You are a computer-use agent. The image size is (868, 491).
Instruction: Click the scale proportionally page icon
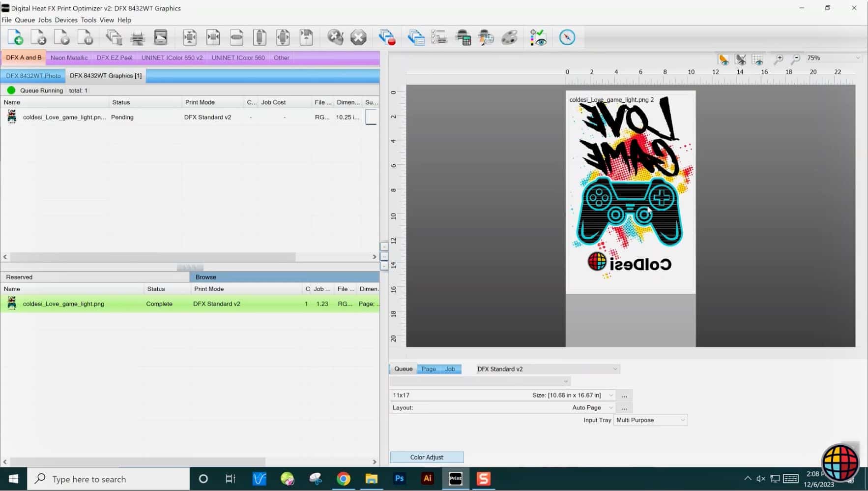tap(283, 37)
